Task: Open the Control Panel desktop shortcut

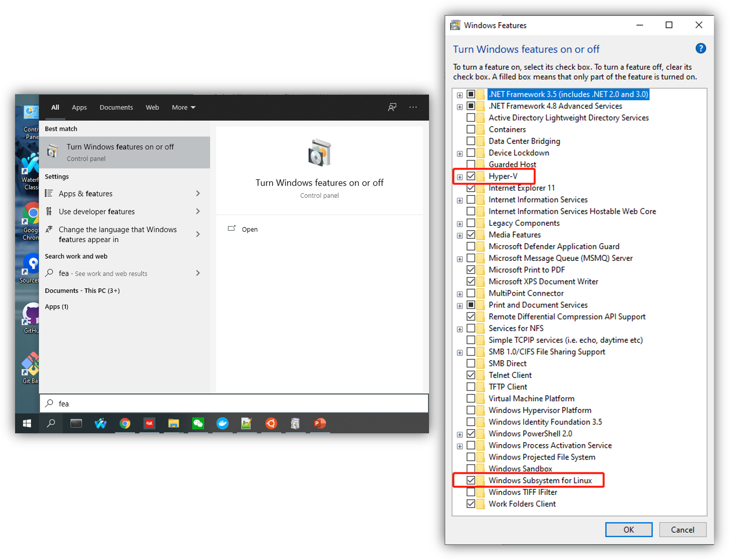Action: point(31,122)
